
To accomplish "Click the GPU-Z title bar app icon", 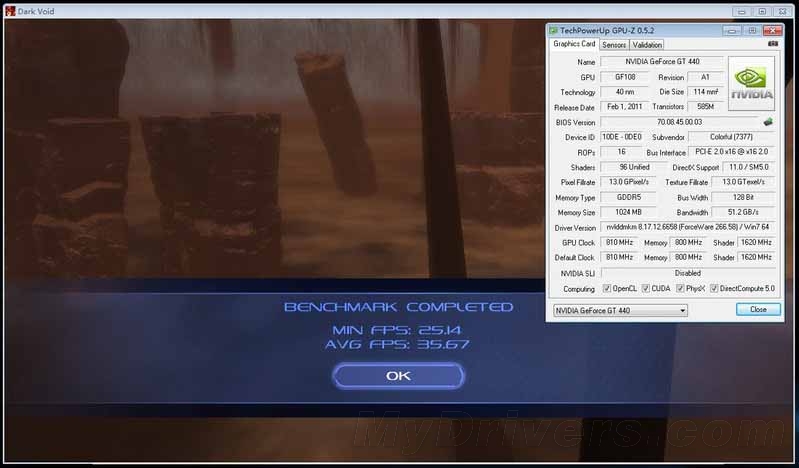I will [553, 31].
